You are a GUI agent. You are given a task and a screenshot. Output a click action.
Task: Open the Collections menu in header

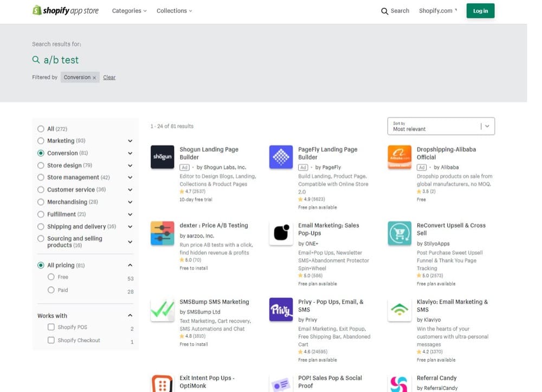(174, 11)
